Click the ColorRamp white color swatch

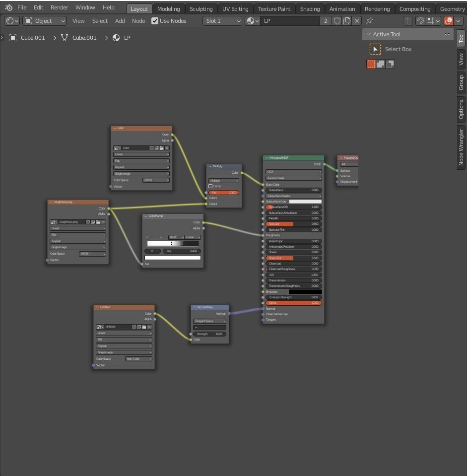coord(173,258)
